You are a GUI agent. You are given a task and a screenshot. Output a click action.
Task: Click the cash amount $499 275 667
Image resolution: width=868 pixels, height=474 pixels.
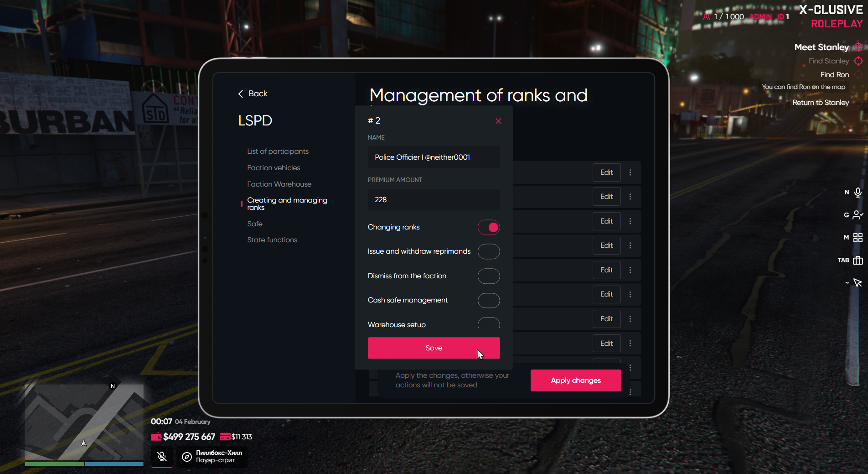pyautogui.click(x=189, y=437)
